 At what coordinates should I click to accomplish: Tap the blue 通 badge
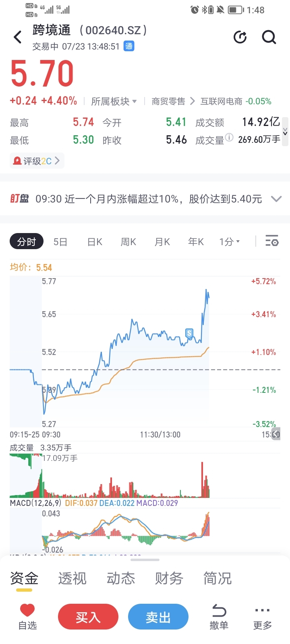pyautogui.click(x=129, y=46)
